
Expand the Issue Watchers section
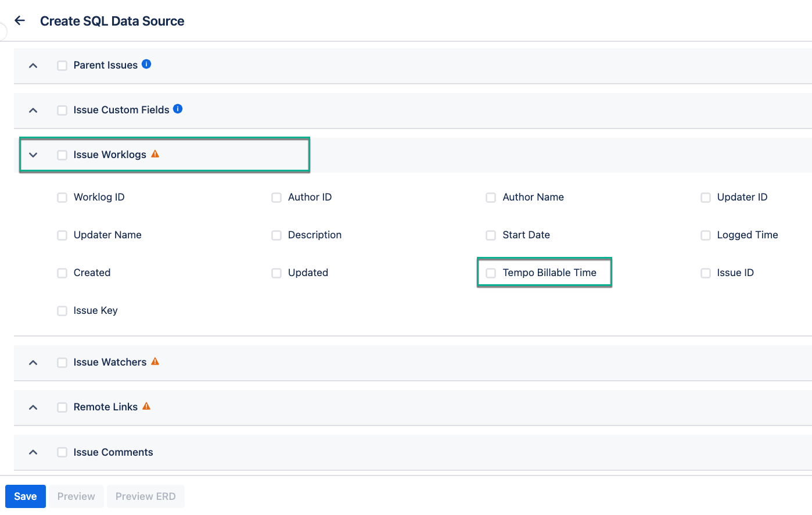pyautogui.click(x=33, y=363)
